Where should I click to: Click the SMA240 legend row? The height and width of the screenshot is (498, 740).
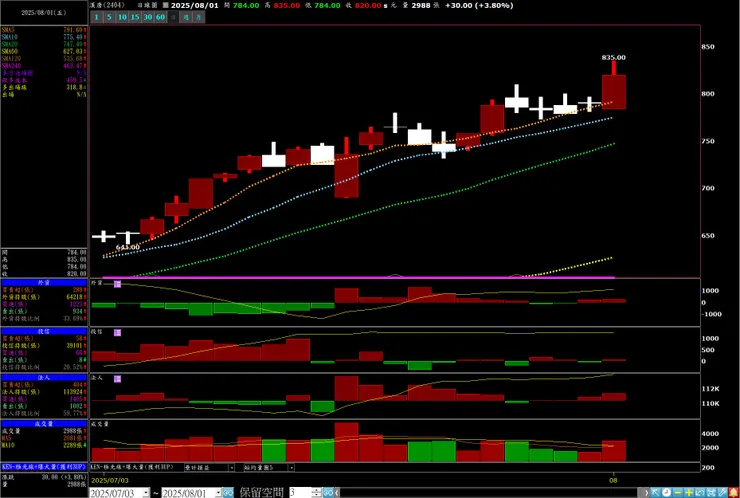tap(44, 66)
